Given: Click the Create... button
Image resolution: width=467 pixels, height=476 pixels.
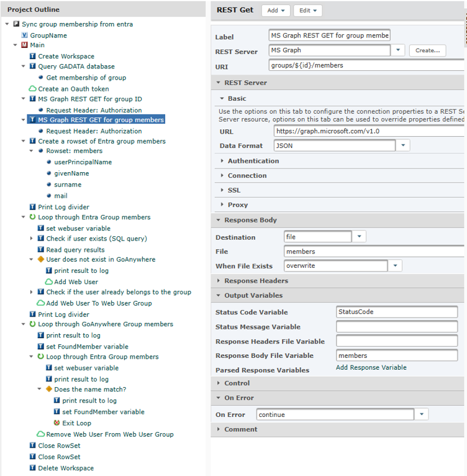Looking at the screenshot, I should [427, 50].
